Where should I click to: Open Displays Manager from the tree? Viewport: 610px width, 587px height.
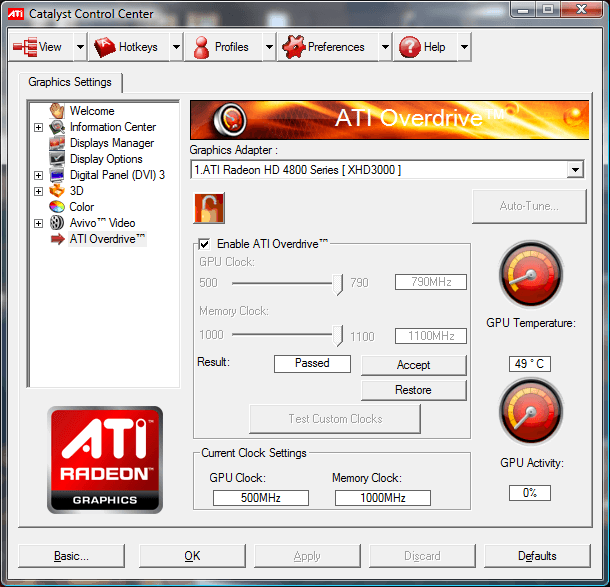pyautogui.click(x=112, y=143)
